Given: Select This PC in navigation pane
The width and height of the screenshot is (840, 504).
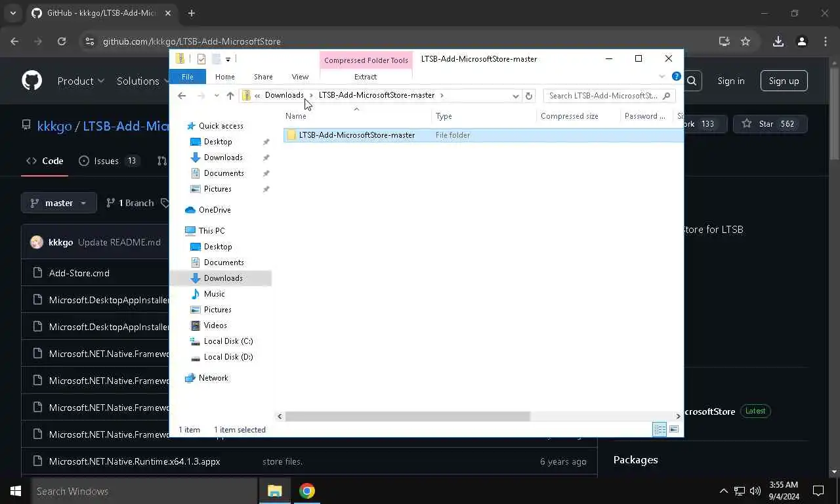Looking at the screenshot, I should [x=211, y=231].
